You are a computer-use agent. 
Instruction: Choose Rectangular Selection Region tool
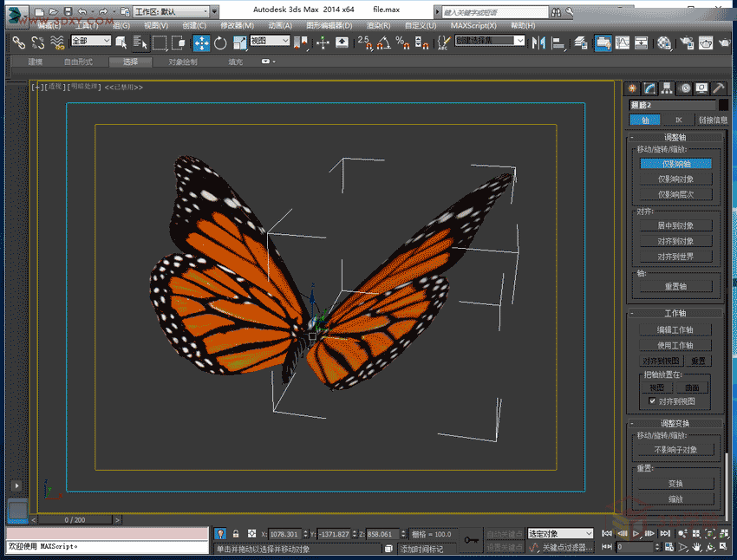pyautogui.click(x=160, y=42)
